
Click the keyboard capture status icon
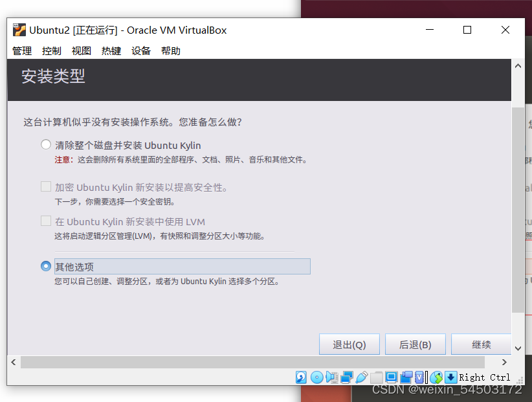tap(450, 377)
